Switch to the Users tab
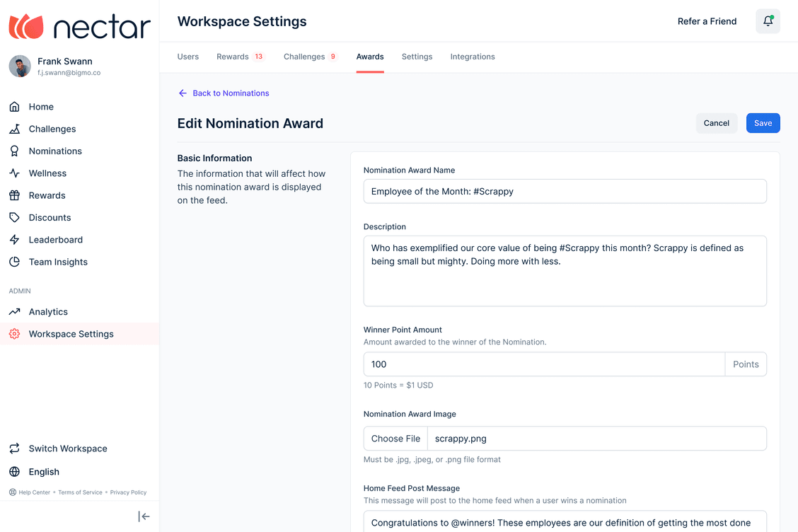 [x=187, y=56]
